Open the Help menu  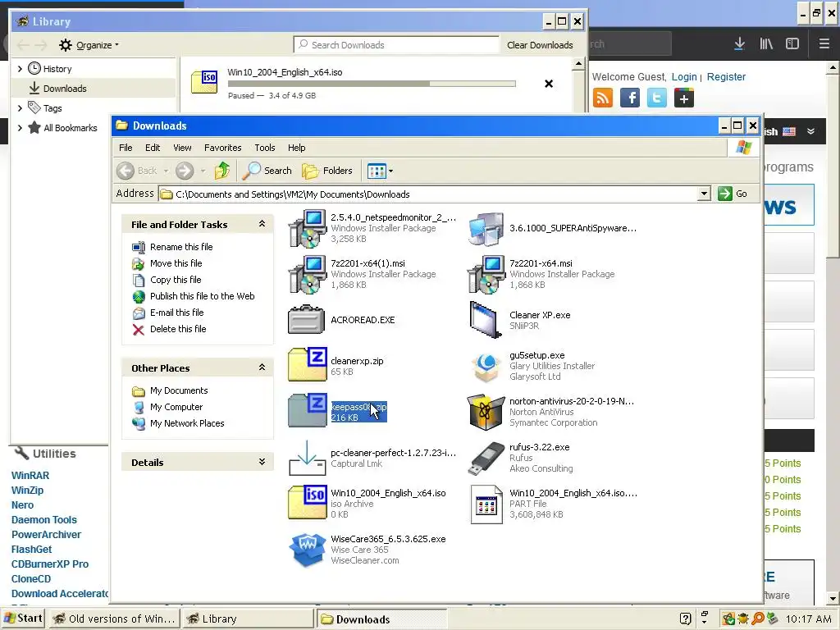(x=296, y=148)
